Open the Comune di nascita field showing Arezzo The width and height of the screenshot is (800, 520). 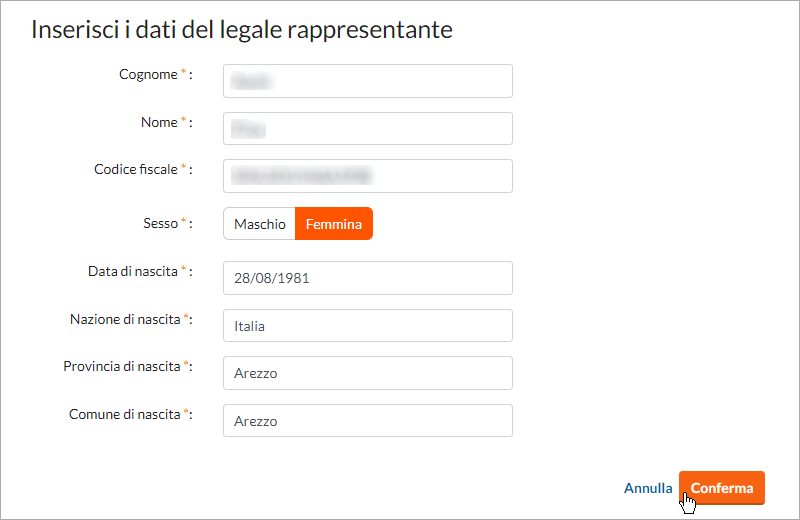point(368,420)
